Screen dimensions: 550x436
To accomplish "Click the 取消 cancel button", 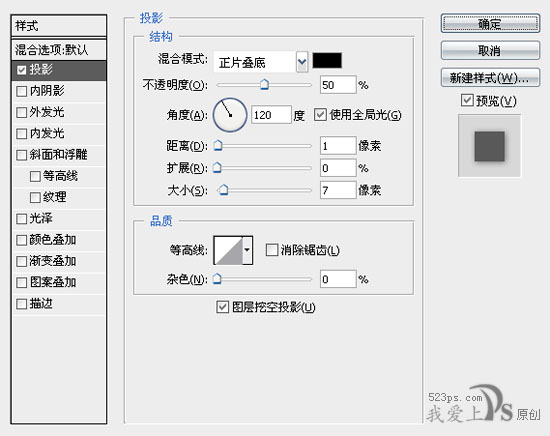I will (x=490, y=51).
